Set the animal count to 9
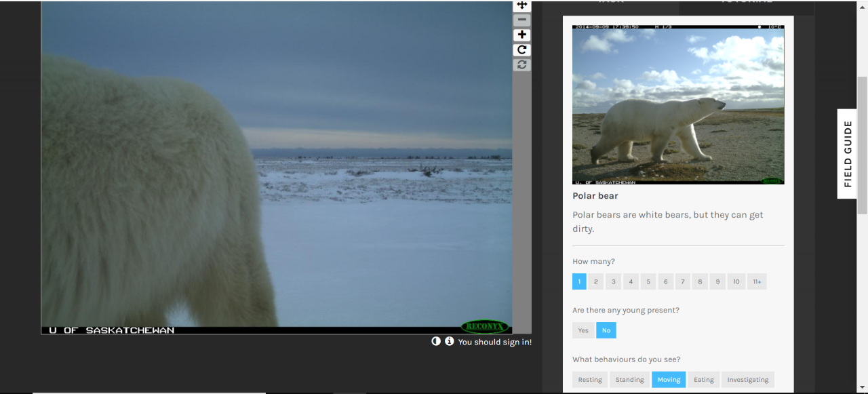The image size is (868, 394). [717, 281]
